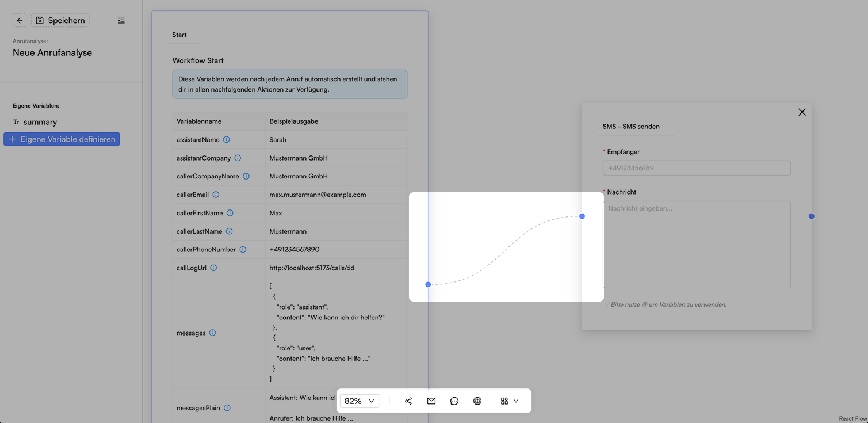Toggle the sidebar collapse icon
The width and height of the screenshot is (868, 423).
(121, 21)
